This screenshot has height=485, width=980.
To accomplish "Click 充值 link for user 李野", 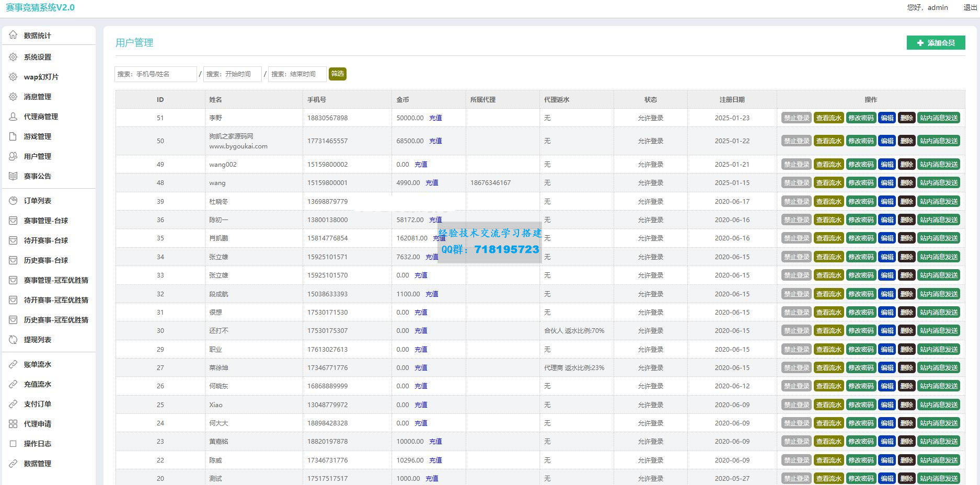I will pyautogui.click(x=435, y=118).
